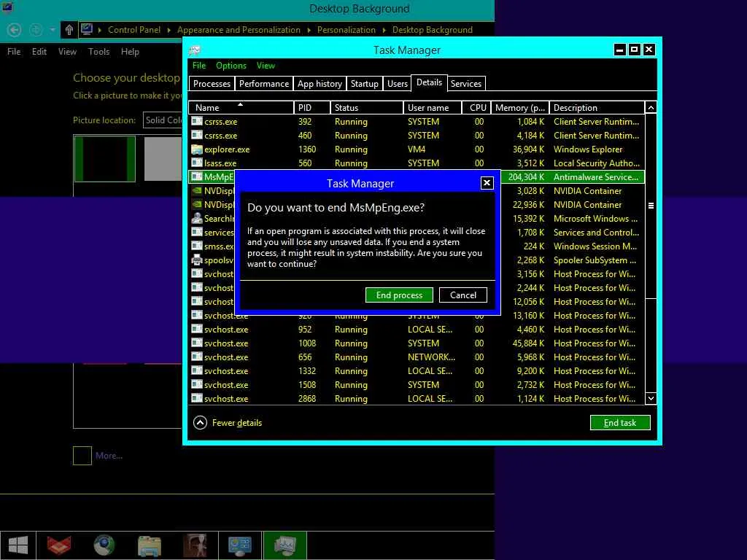Click the SearchIndexer process icon

197,218
